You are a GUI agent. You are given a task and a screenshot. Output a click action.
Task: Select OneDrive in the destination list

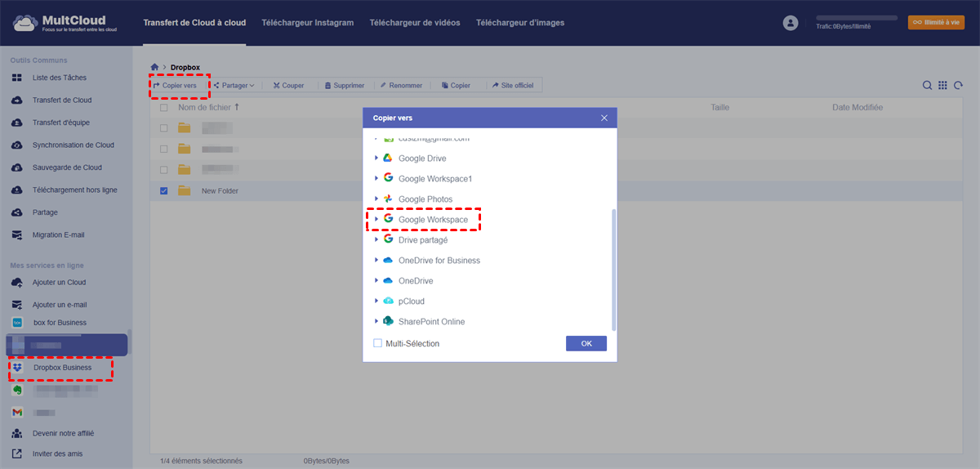tap(416, 280)
